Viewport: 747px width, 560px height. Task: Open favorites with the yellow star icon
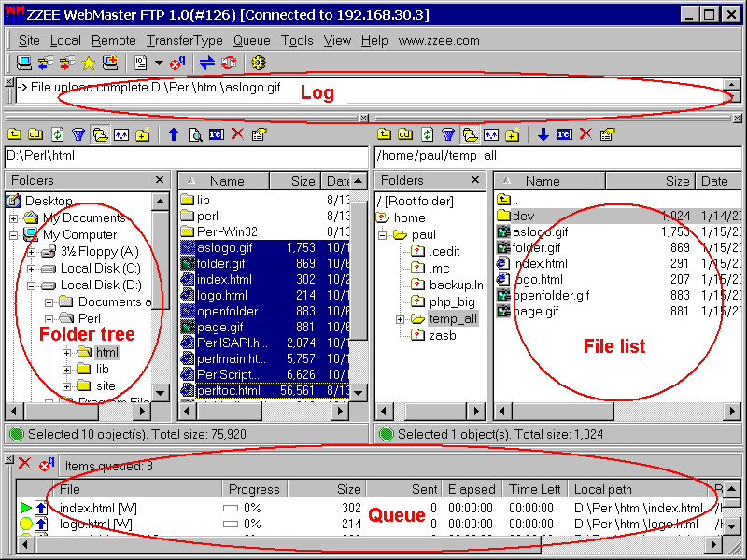coord(88,63)
